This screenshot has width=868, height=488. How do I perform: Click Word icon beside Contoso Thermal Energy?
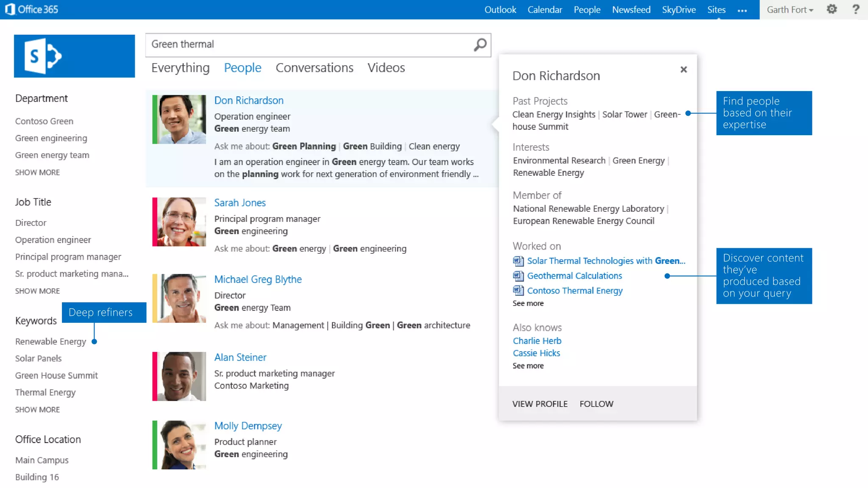point(518,291)
